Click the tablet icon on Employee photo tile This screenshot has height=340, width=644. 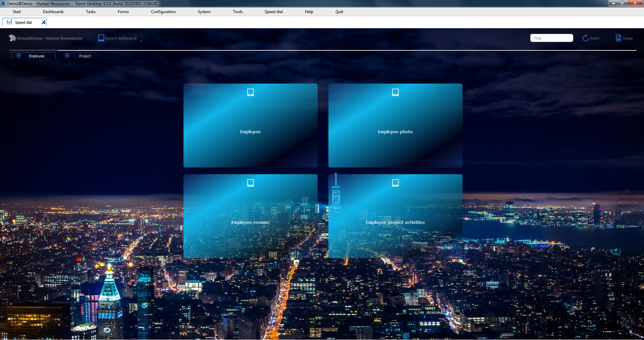pos(395,92)
